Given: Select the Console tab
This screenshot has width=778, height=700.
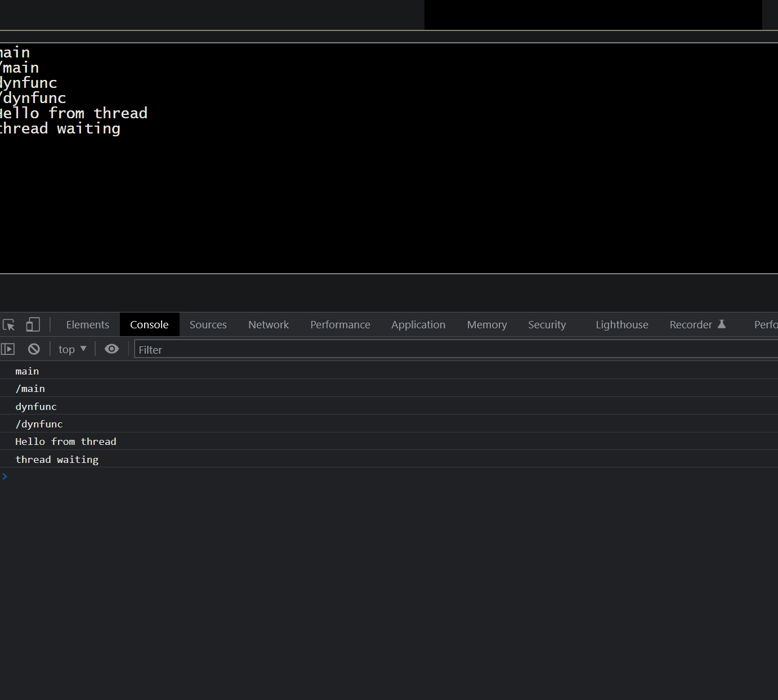Looking at the screenshot, I should [x=149, y=324].
